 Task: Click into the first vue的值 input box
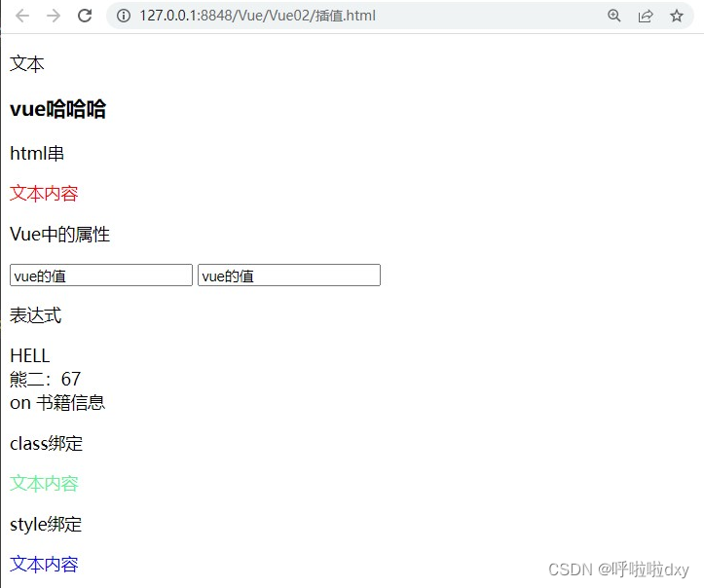pos(101,276)
